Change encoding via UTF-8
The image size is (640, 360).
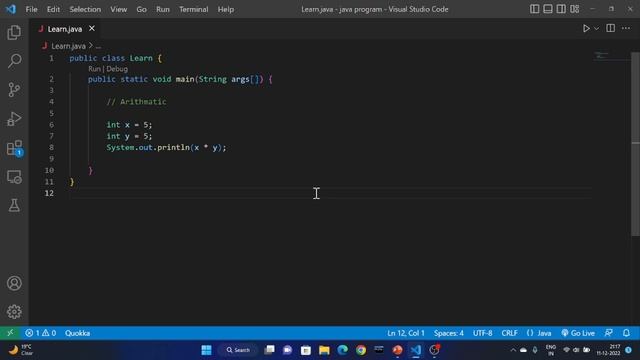[482, 333]
